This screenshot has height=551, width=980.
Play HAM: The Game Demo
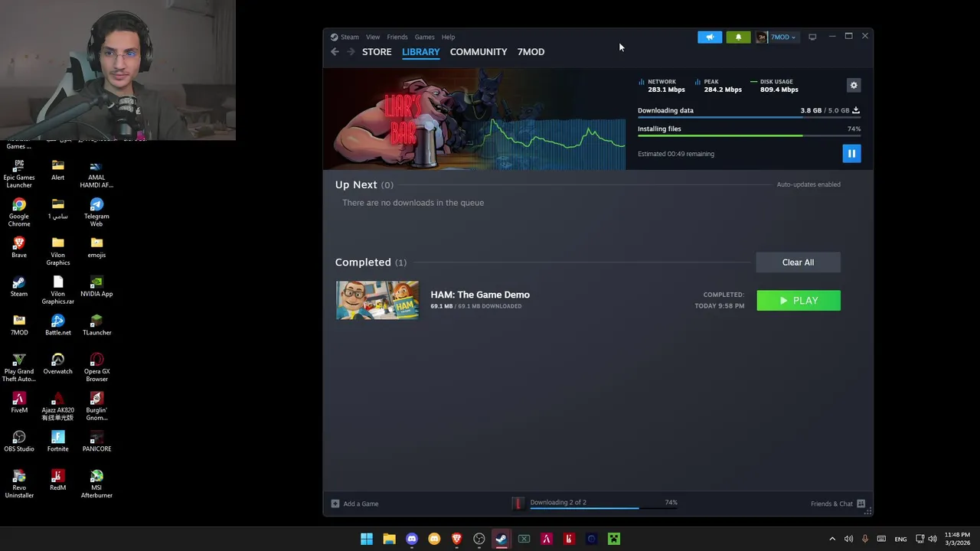(x=799, y=301)
